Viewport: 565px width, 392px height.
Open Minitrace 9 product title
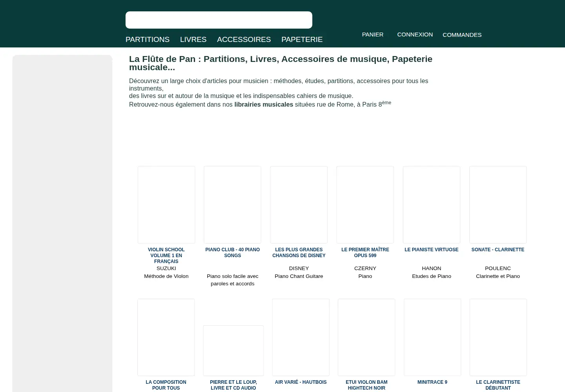point(432,382)
